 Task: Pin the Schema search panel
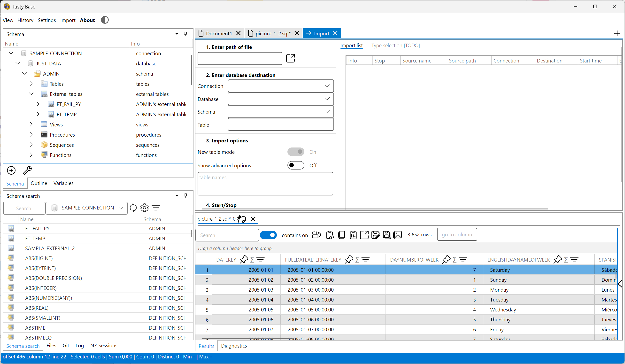point(185,195)
